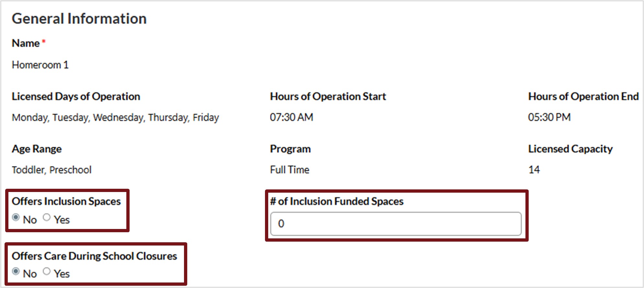Click the 05:30 PM end time
The image size is (644, 288).
pos(549,117)
